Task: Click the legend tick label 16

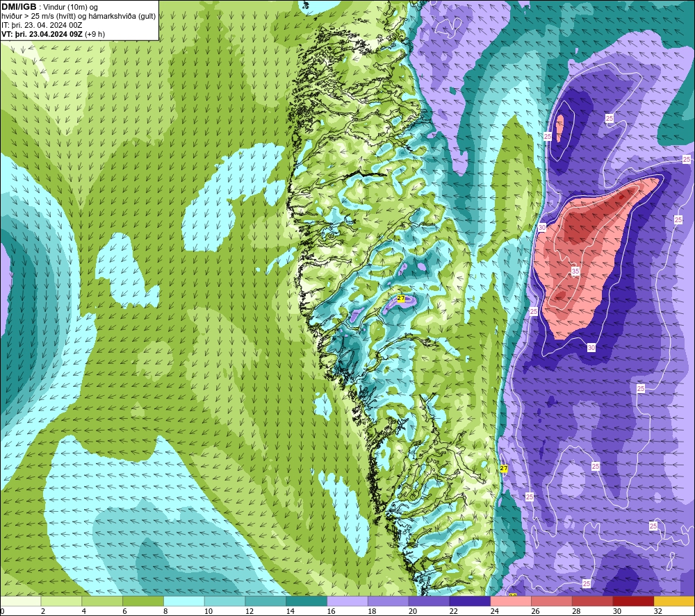Action: pos(331,611)
